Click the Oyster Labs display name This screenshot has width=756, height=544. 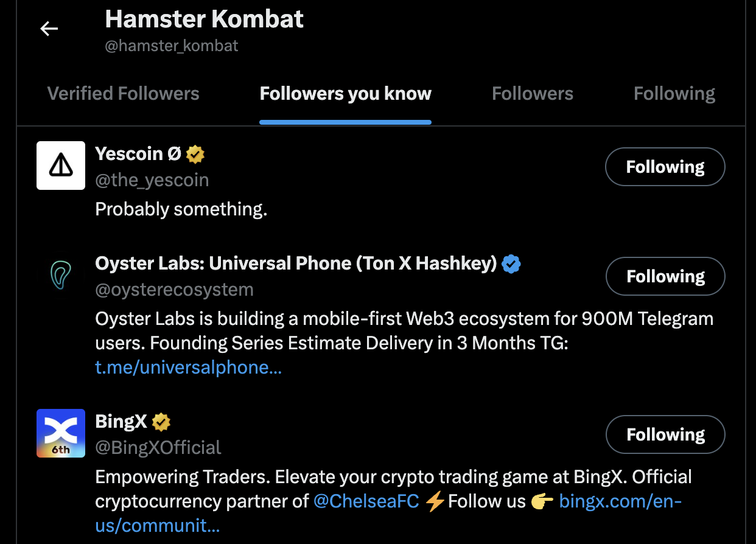click(296, 263)
